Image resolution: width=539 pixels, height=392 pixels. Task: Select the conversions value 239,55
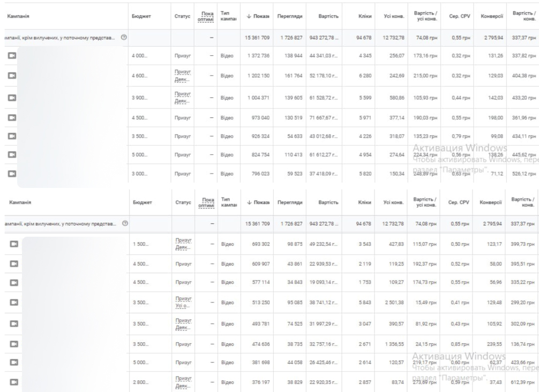tap(494, 344)
